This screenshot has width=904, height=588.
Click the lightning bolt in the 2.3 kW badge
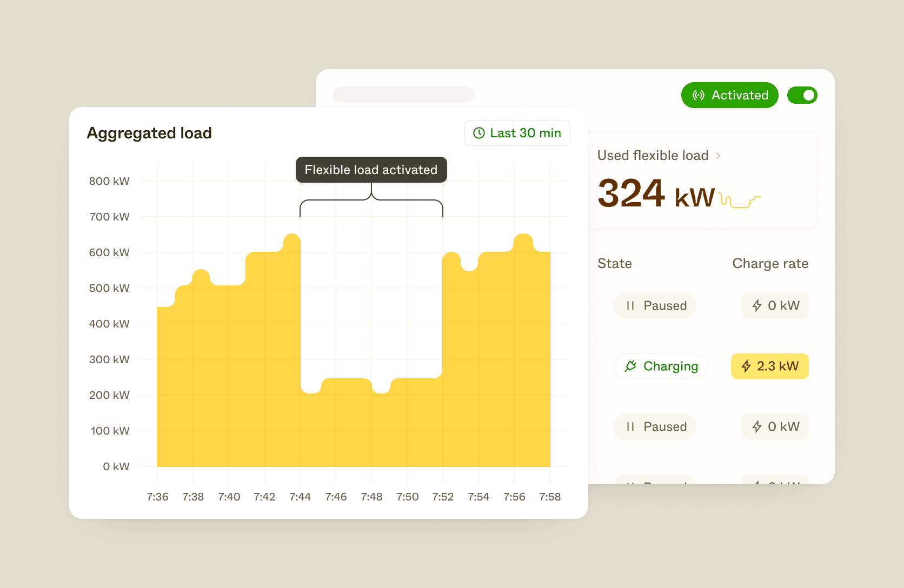(746, 366)
